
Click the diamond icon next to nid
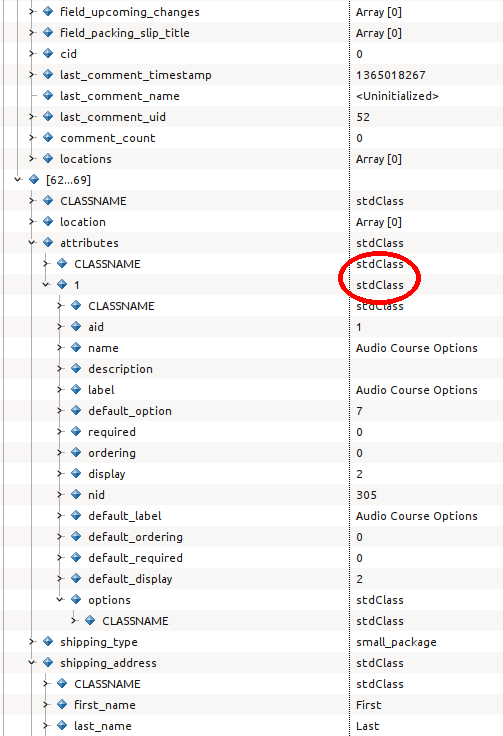tap(76, 494)
